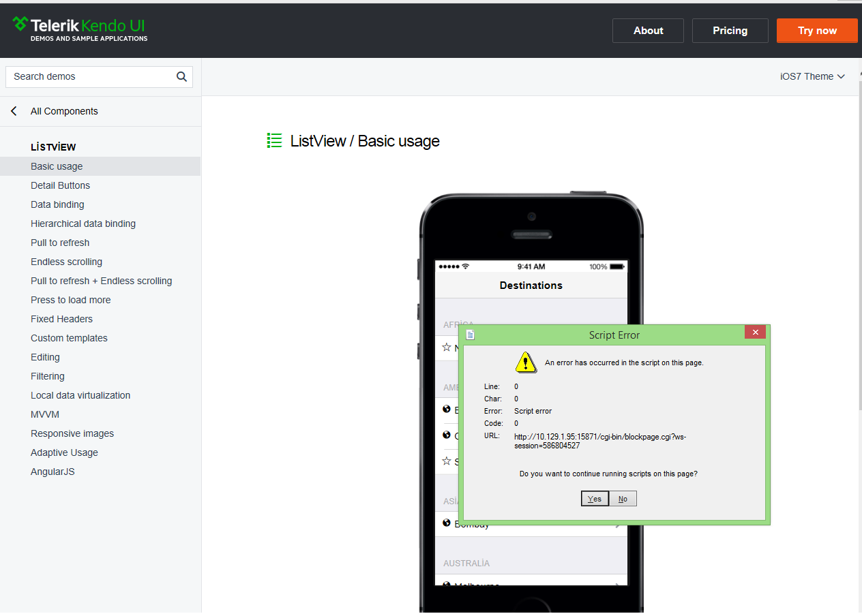Click the globe icon next to Bombay
Image resolution: width=862 pixels, height=616 pixels.
click(x=447, y=523)
